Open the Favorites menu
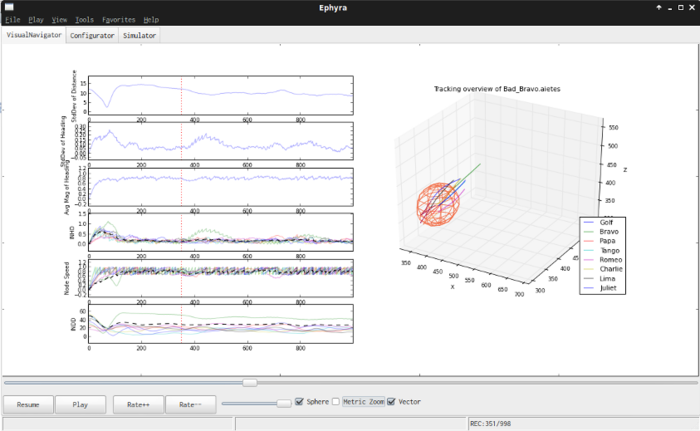700x431 pixels. click(x=118, y=20)
